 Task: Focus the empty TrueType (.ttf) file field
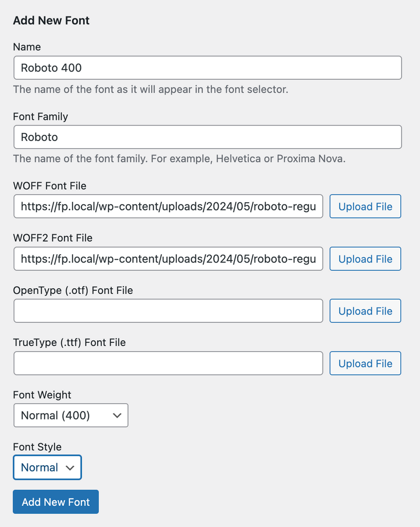pyautogui.click(x=168, y=363)
